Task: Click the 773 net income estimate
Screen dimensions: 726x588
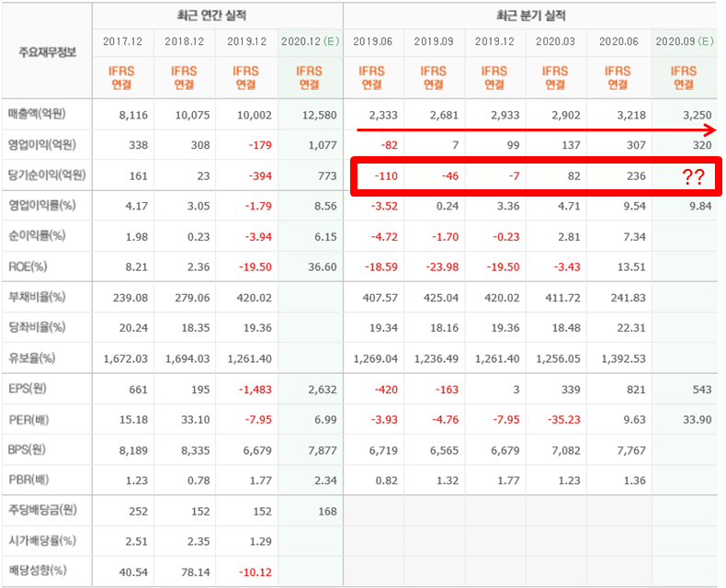Action: (327, 176)
